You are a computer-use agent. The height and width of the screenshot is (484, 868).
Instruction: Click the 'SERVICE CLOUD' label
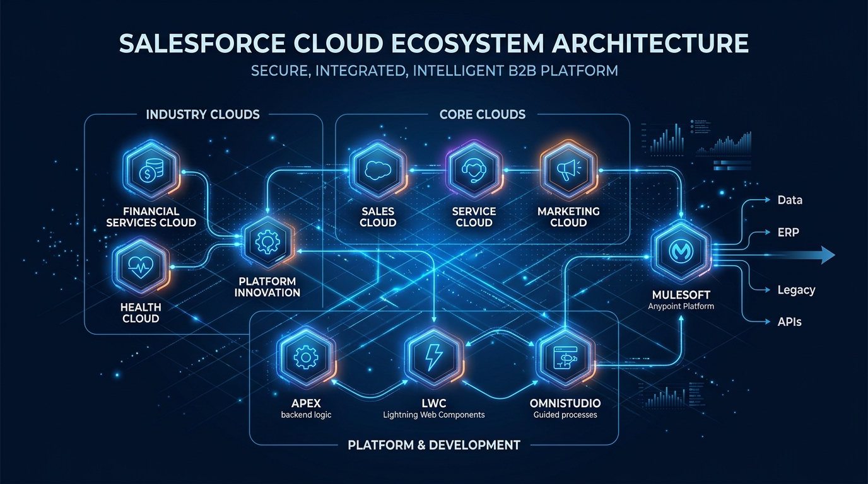pos(474,217)
